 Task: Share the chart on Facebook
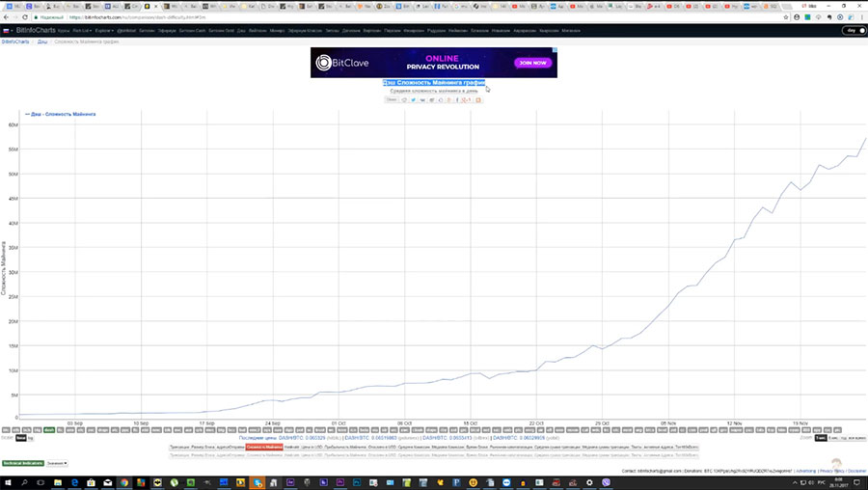(457, 99)
